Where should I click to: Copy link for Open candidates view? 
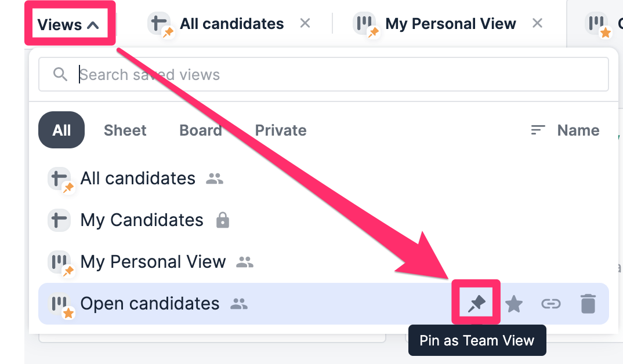point(550,303)
